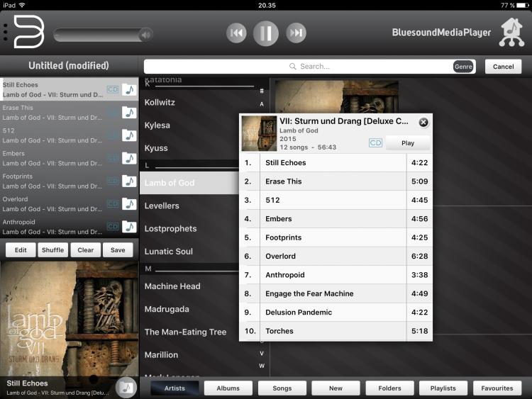Click into the Search field
The image size is (532, 399).
[298, 67]
